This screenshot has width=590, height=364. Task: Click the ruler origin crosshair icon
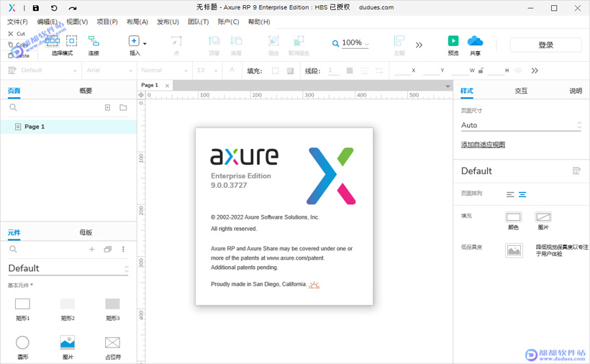pos(141,95)
